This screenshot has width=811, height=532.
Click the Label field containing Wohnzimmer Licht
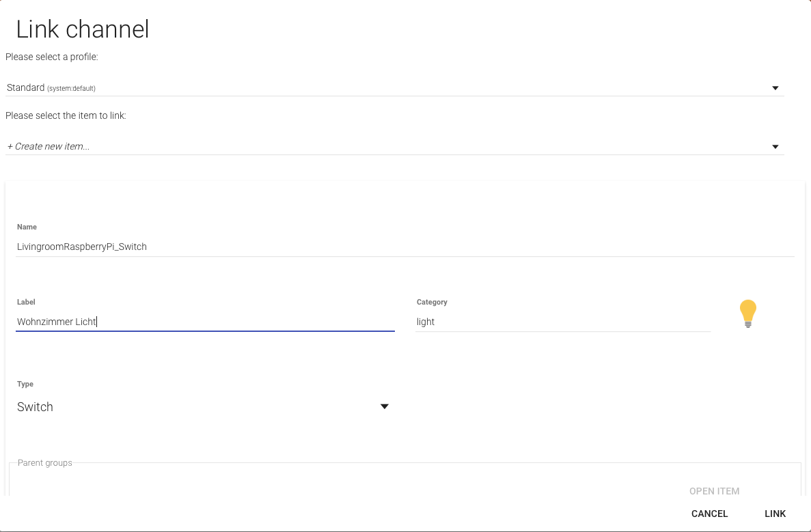coord(205,322)
